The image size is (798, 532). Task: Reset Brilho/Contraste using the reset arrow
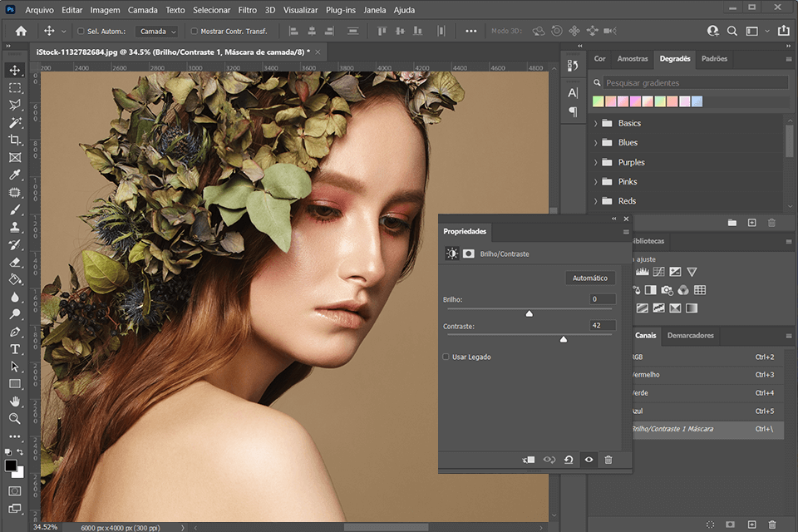pyautogui.click(x=569, y=460)
